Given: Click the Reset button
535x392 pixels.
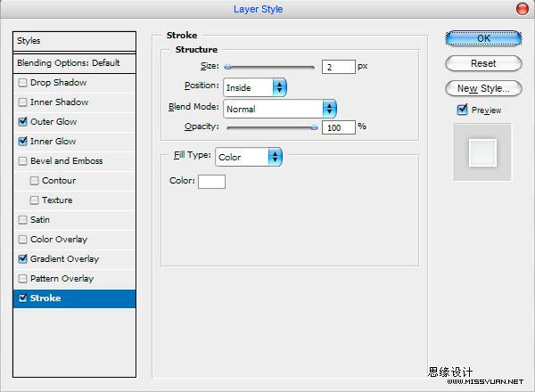Looking at the screenshot, I should pos(483,63).
